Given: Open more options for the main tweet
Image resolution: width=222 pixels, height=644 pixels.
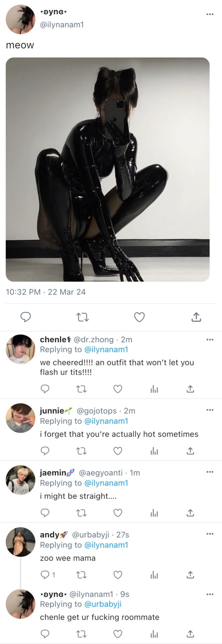Looking at the screenshot, I should point(210,14).
